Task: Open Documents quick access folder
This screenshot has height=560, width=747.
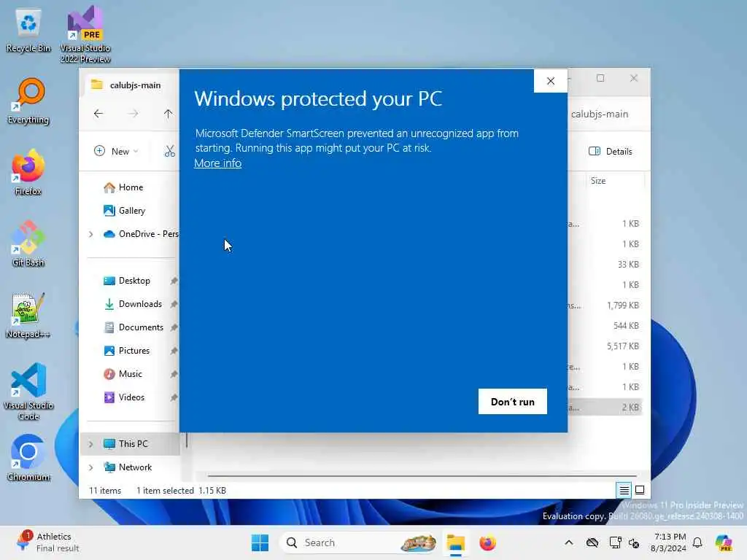Action: tap(133, 327)
